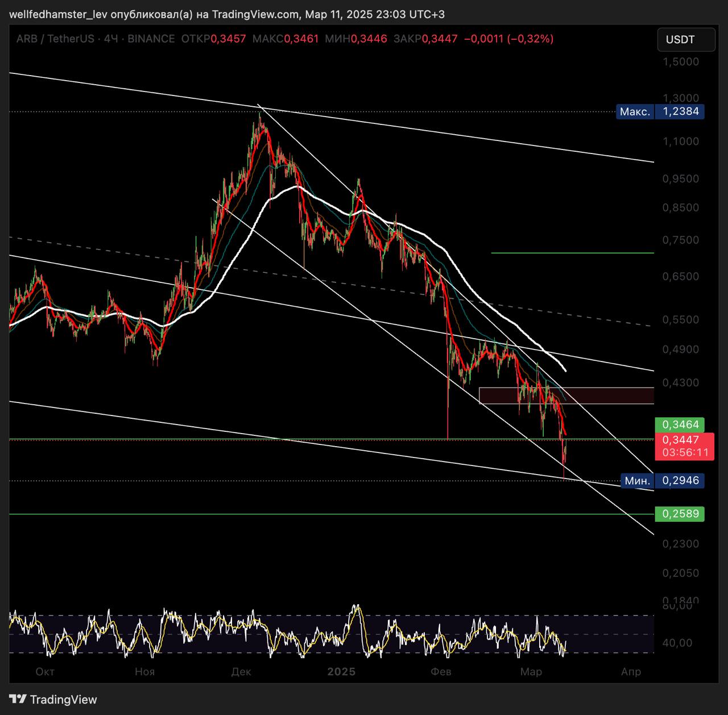Select the ARB / TetherUS symbol title
The image size is (728, 715).
tap(55, 39)
